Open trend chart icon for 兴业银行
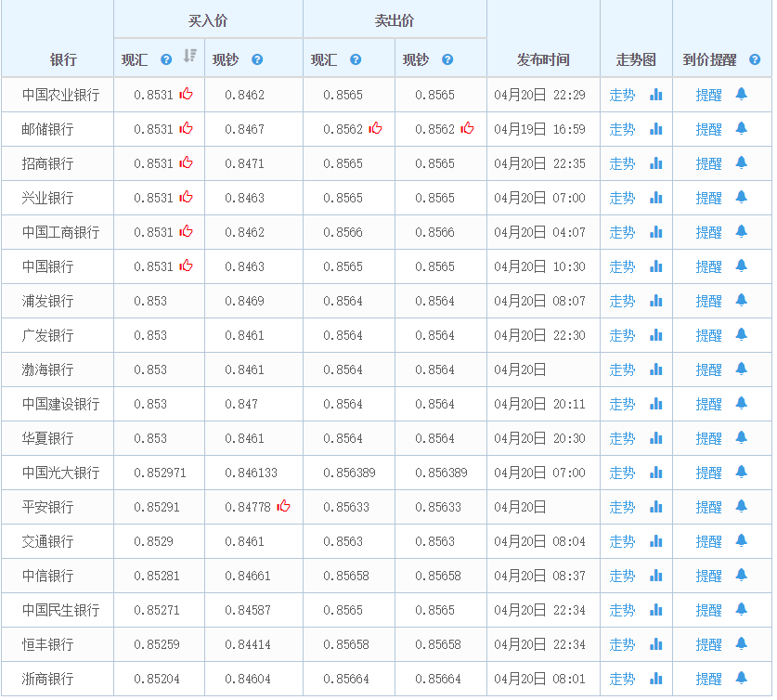 tap(656, 197)
